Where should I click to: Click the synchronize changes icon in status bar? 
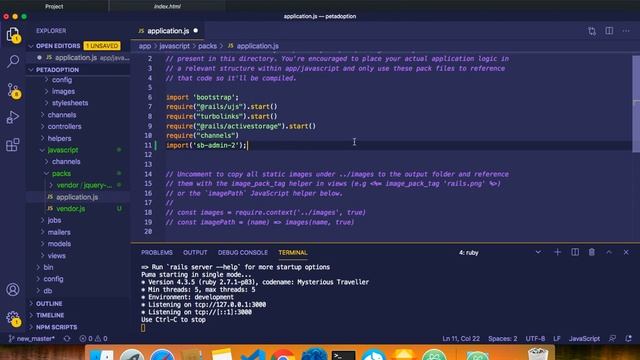(x=67, y=338)
